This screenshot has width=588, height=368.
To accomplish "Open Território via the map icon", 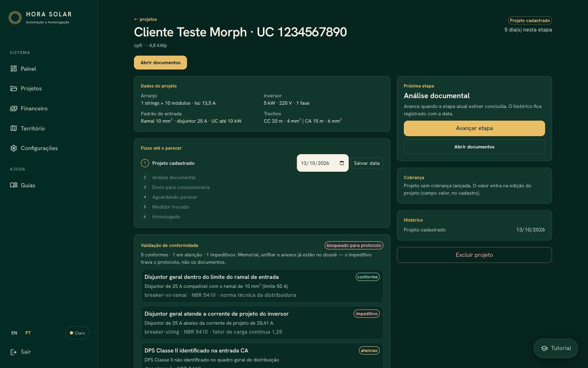I will tap(13, 128).
